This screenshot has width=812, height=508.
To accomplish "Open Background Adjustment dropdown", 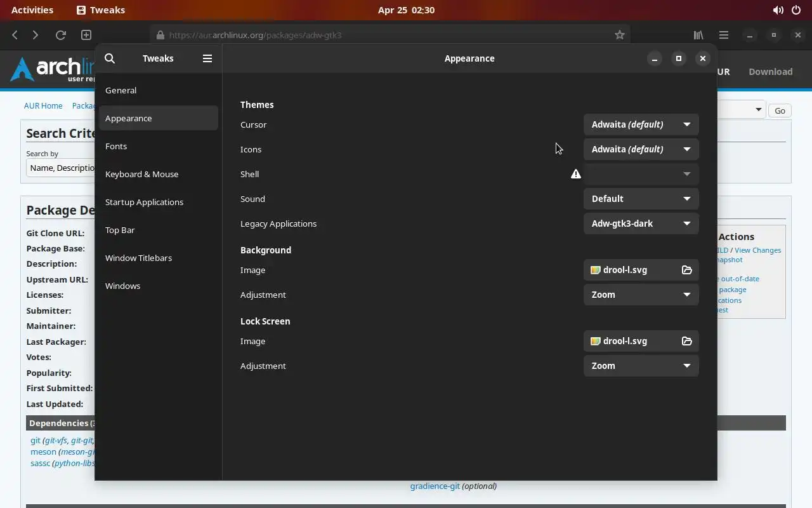I will (641, 295).
